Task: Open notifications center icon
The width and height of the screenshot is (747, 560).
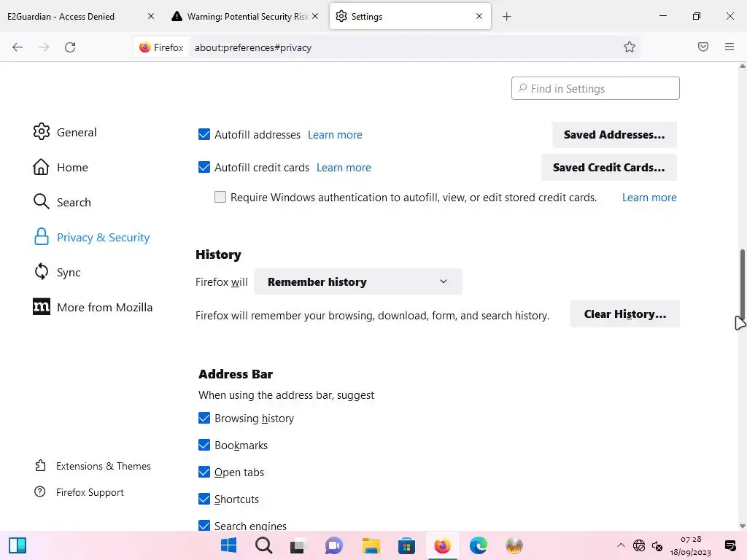Action: (729, 545)
